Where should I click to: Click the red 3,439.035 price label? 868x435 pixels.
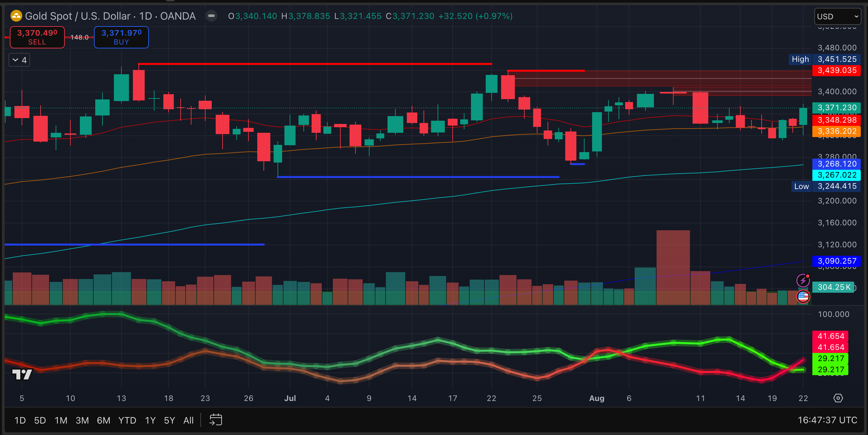pyautogui.click(x=837, y=70)
